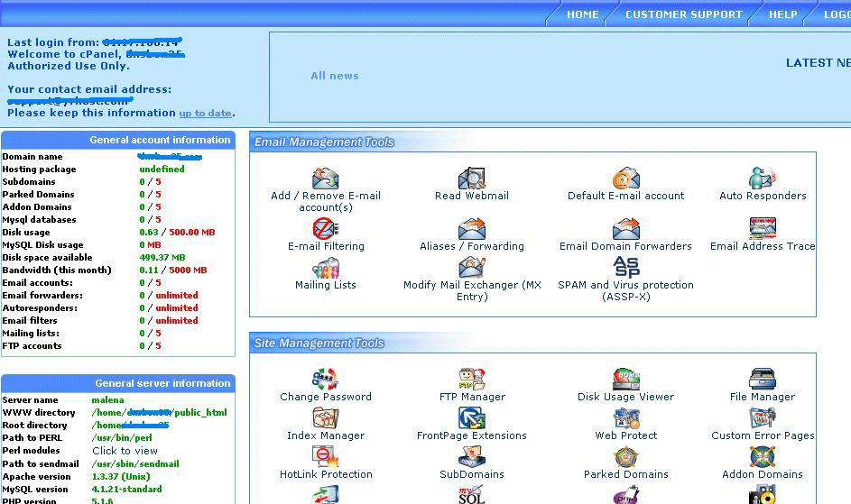This screenshot has height=504, width=851.
Task: Open the Change Password icon
Action: pyautogui.click(x=326, y=380)
